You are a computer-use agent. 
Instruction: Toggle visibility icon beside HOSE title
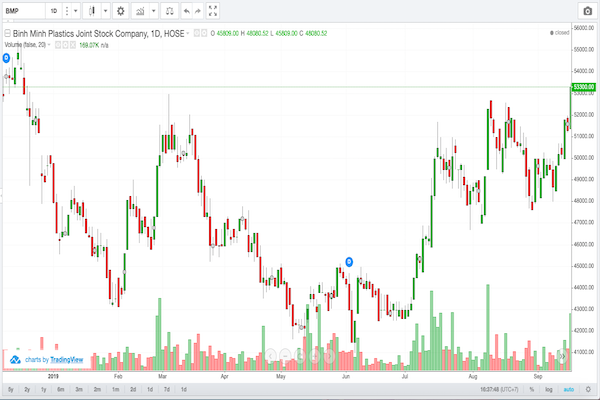click(197, 33)
